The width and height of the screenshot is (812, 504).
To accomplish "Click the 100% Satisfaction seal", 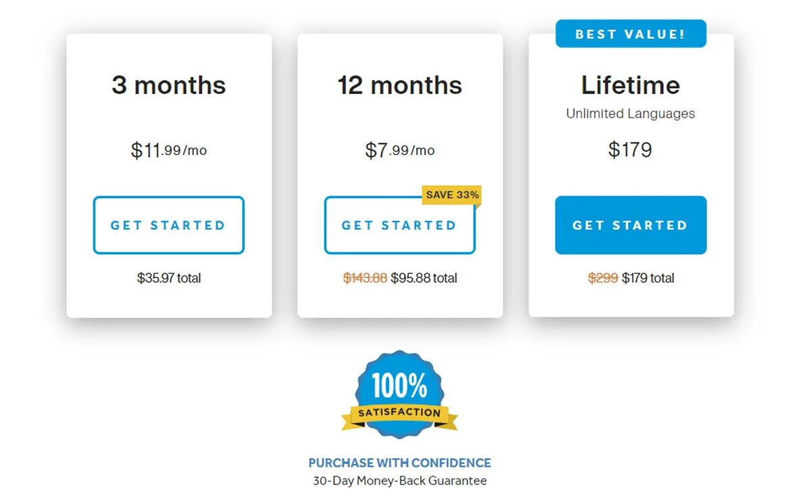I will point(399,395).
